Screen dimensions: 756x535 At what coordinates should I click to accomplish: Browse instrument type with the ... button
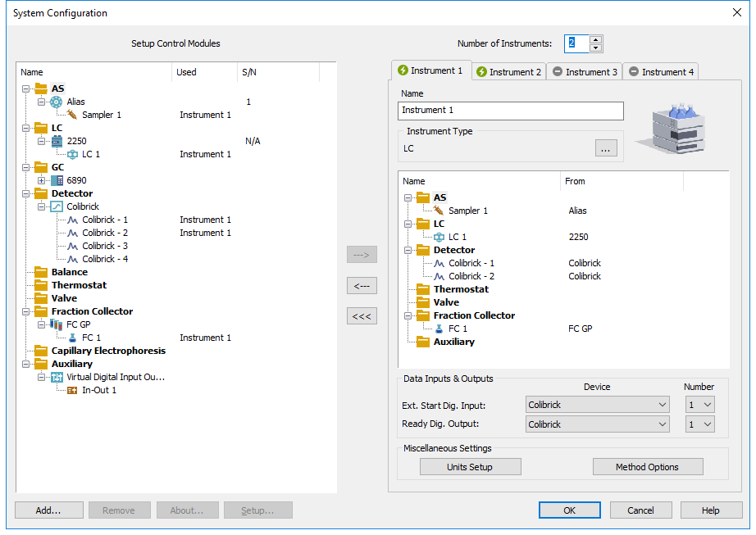[606, 148]
